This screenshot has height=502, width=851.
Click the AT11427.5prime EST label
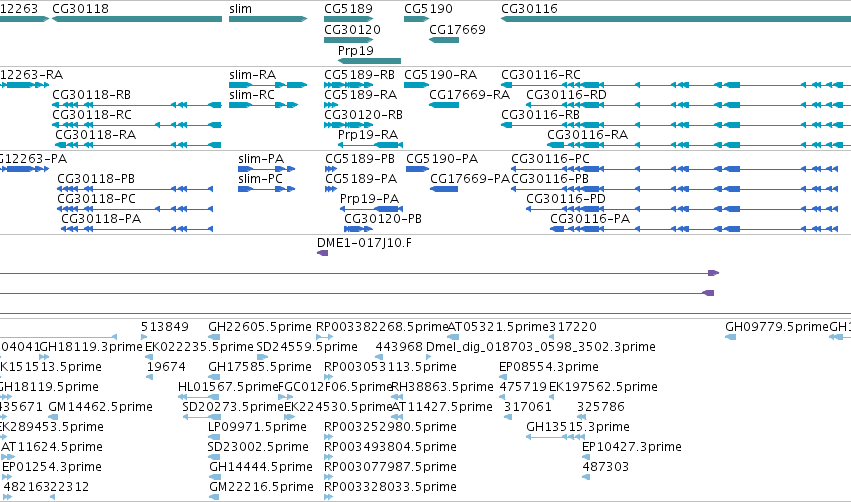point(441,406)
